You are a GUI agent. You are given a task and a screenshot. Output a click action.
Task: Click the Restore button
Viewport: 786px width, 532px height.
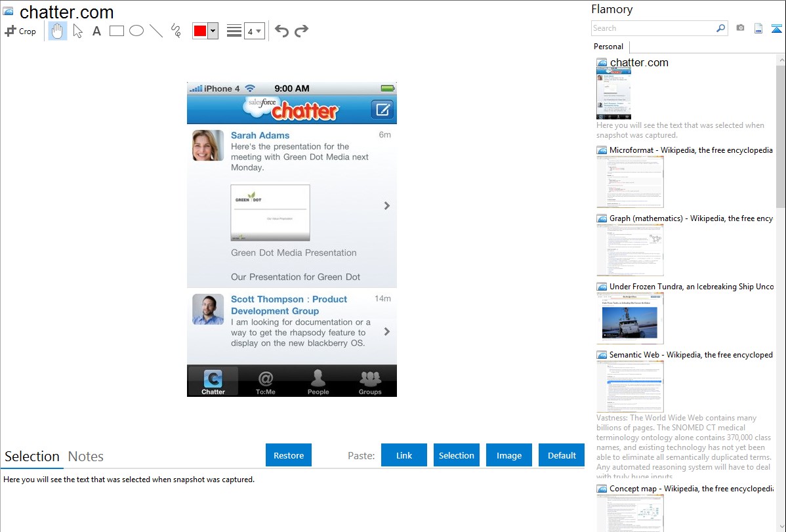coord(289,455)
